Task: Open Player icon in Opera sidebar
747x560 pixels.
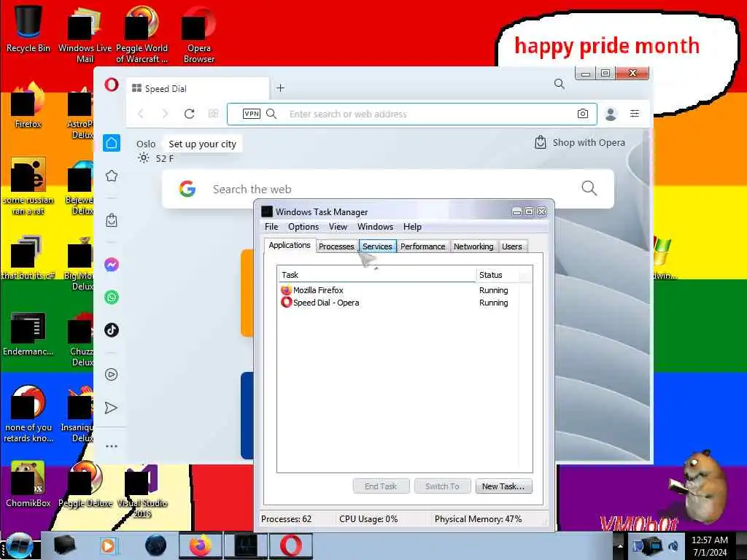Action: pyautogui.click(x=112, y=374)
